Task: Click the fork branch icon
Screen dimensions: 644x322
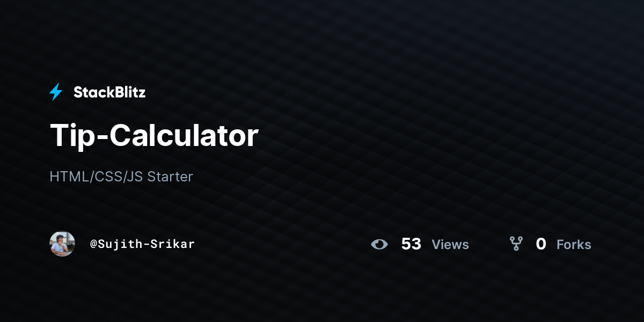Action: click(x=516, y=244)
